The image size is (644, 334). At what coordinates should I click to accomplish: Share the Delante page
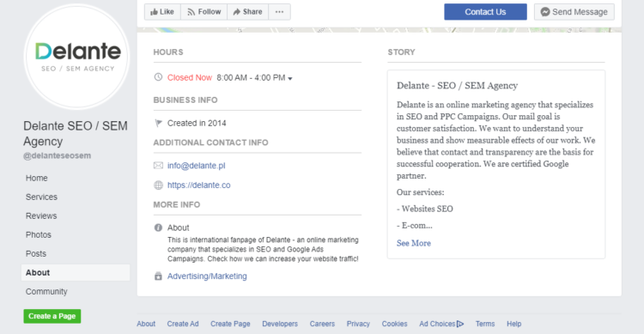[x=247, y=12]
